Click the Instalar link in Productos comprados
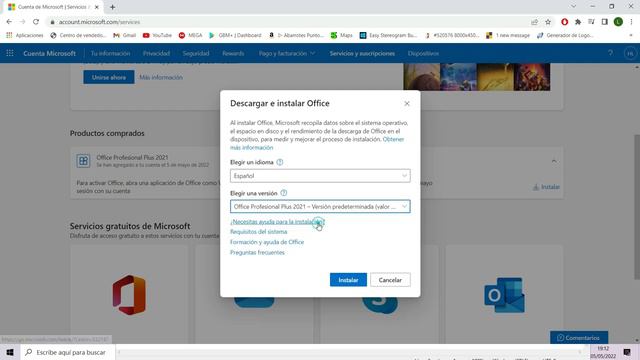Image resolution: width=640 pixels, height=360 pixels. (x=546, y=187)
